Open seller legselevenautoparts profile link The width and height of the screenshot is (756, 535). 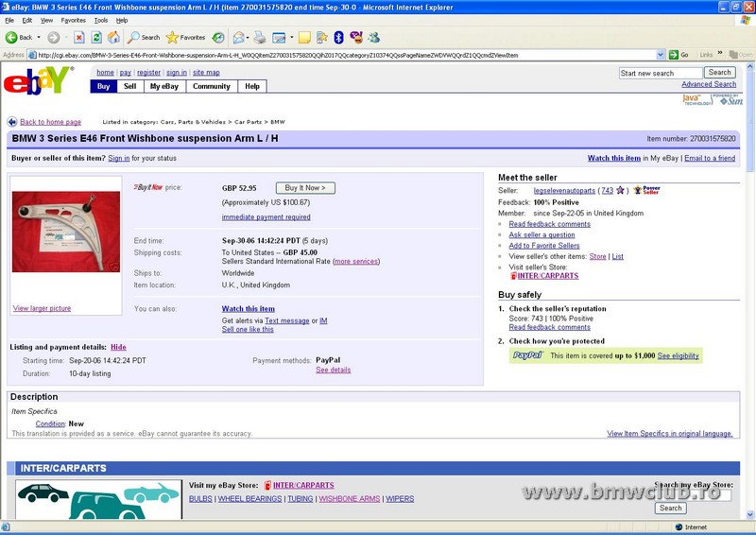point(564,191)
